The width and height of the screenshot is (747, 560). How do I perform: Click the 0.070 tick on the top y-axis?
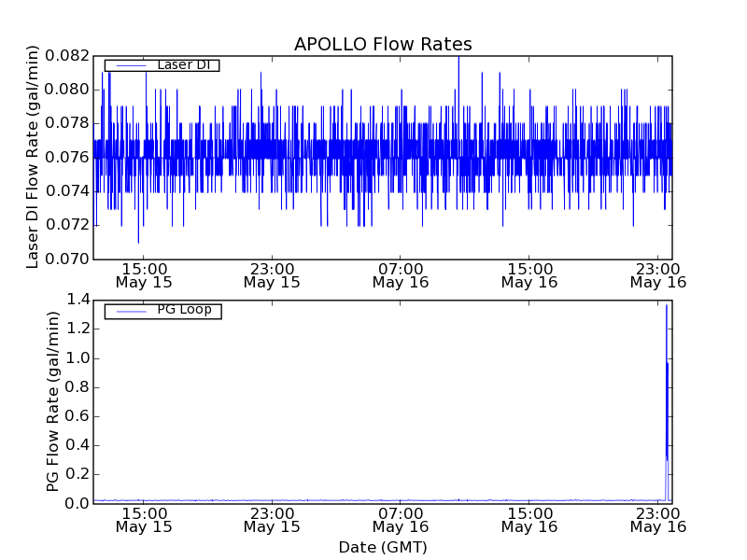click(x=71, y=259)
